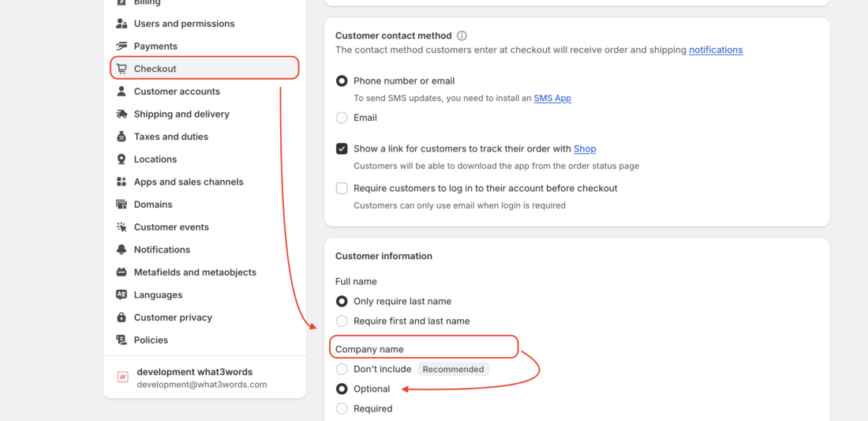This screenshot has height=421, width=868.
Task: Uncheck Show a link to track order
Action: (x=342, y=148)
